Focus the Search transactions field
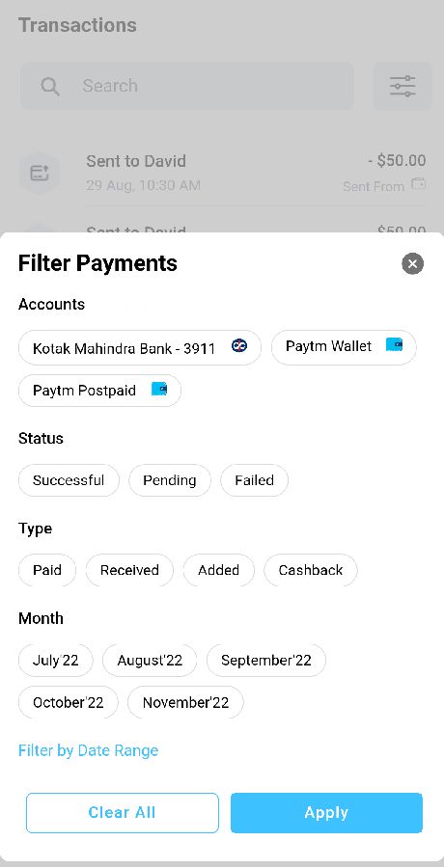 [187, 86]
